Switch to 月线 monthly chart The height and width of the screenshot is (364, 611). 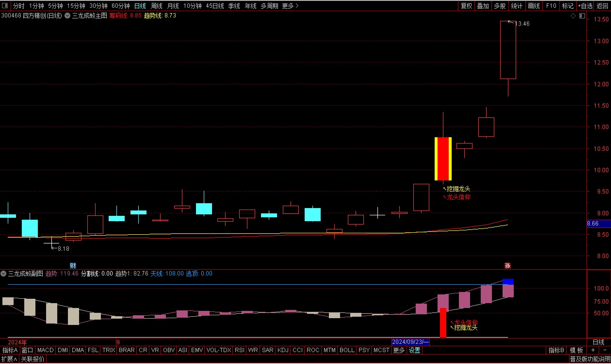tap(173, 6)
